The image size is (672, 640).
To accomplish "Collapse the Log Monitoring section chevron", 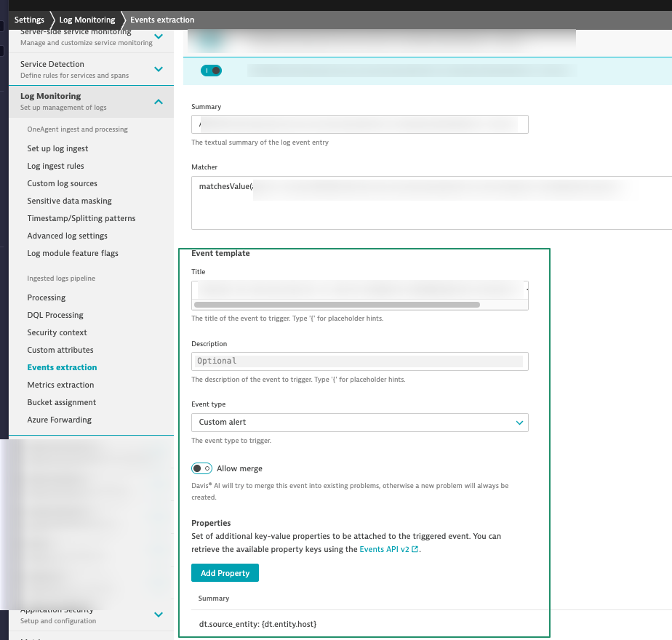I will tap(159, 101).
